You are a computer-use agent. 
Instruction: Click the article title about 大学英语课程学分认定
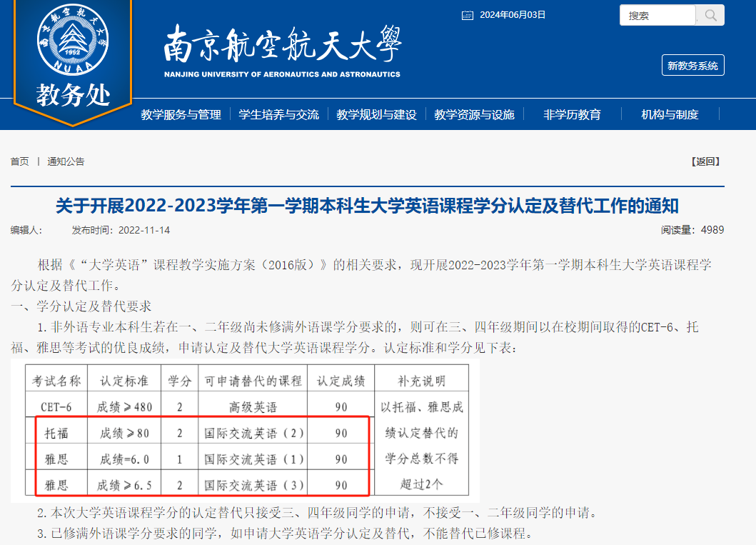coord(368,206)
